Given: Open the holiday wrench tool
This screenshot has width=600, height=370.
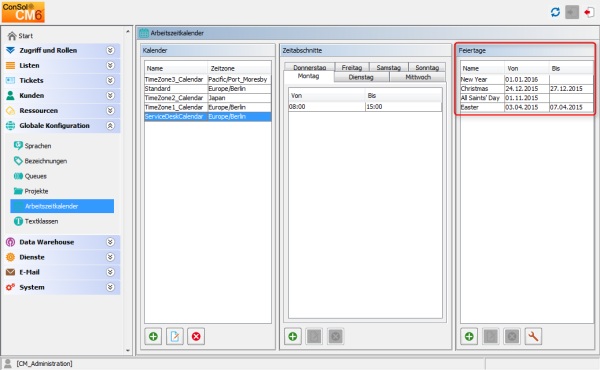Looking at the screenshot, I should pyautogui.click(x=533, y=336).
